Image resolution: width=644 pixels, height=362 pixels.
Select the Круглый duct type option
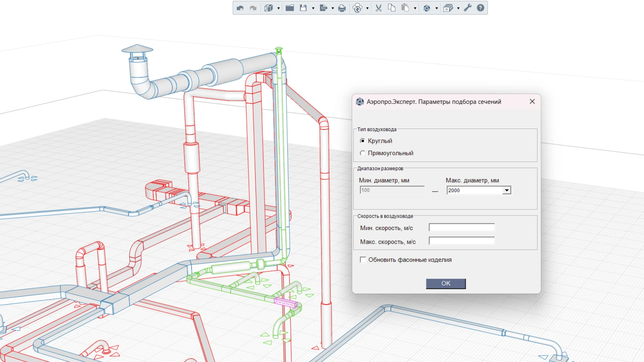pyautogui.click(x=363, y=141)
